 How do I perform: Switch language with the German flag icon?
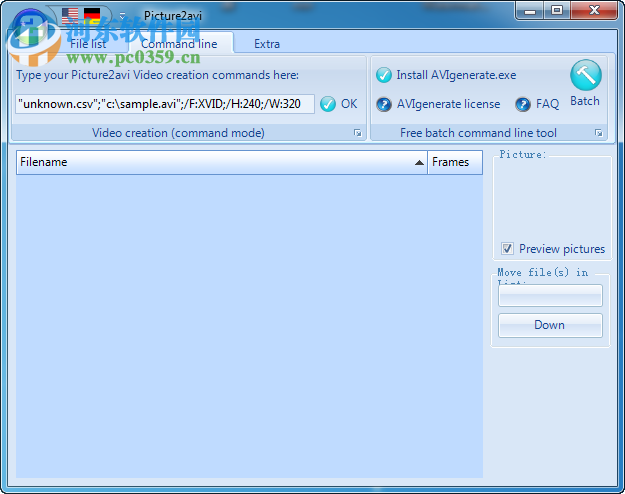click(x=92, y=16)
